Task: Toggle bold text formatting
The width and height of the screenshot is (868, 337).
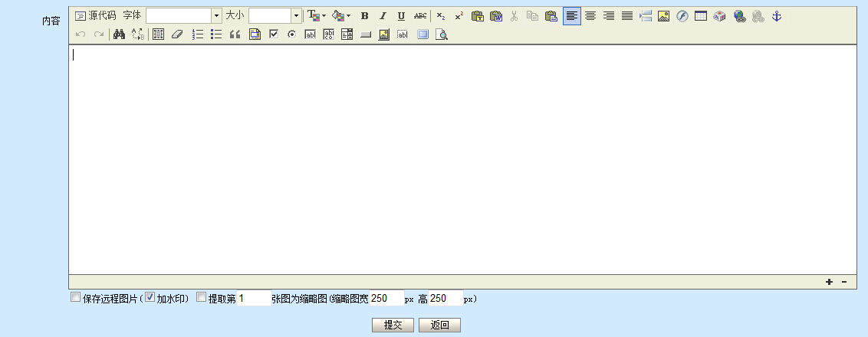Action: pos(364,16)
